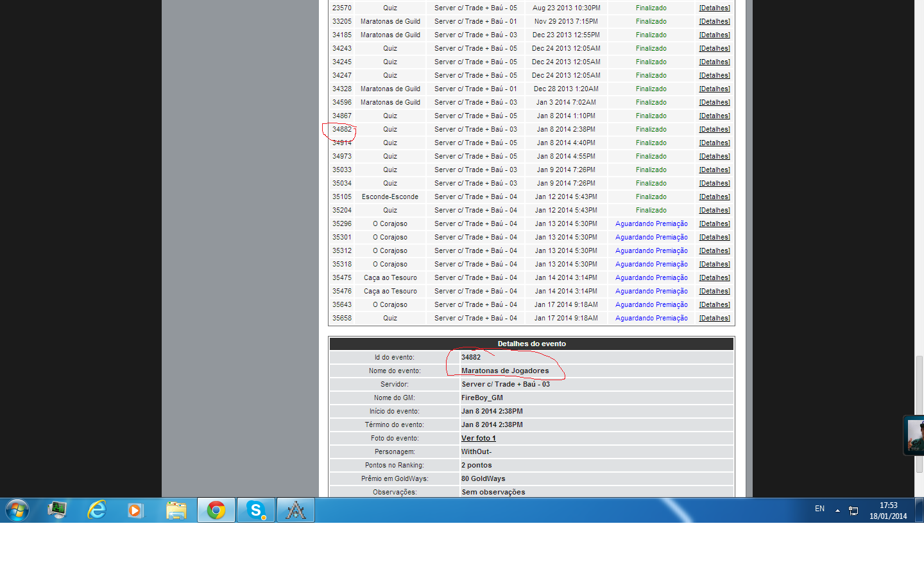View Detalhes for event 35475 Caça ao Tesouro
The height and width of the screenshot is (578, 924).
714,277
